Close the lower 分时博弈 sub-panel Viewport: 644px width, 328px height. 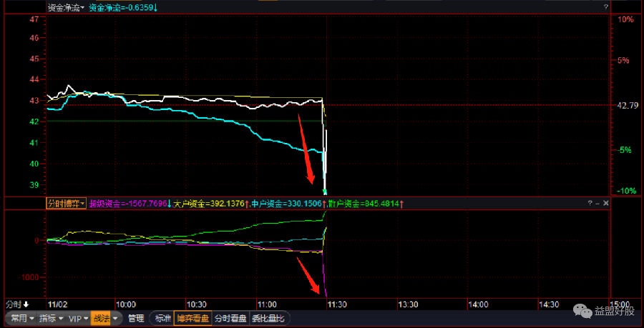(606, 204)
